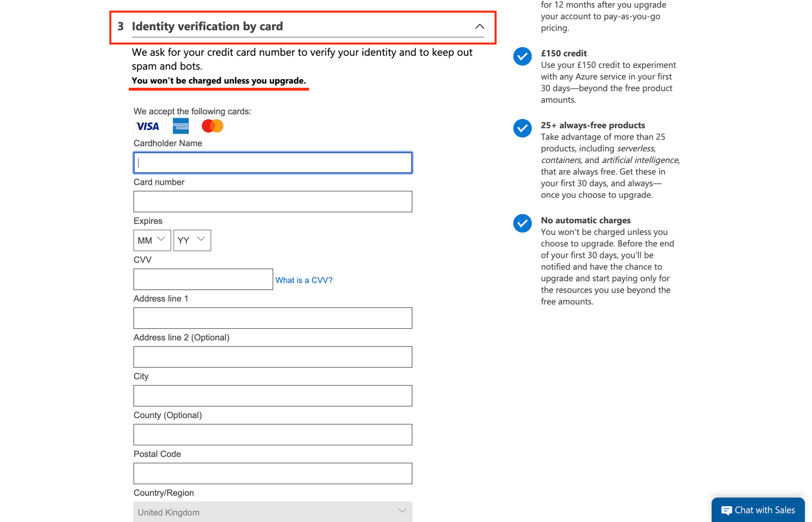Open the YY expiry year dropdown
812x522 pixels.
point(192,240)
